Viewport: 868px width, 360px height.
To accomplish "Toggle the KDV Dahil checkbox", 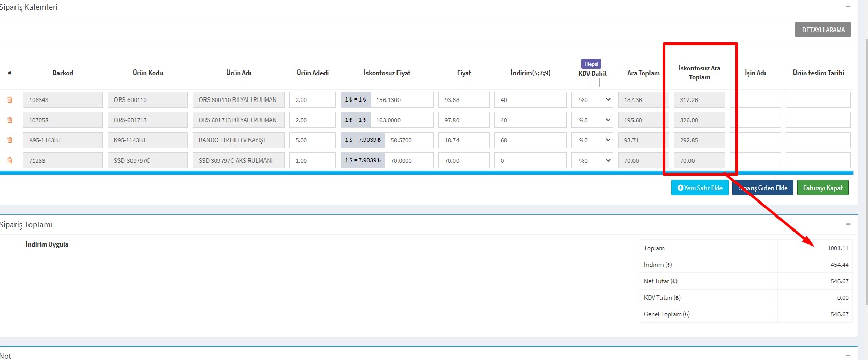I will 595,82.
